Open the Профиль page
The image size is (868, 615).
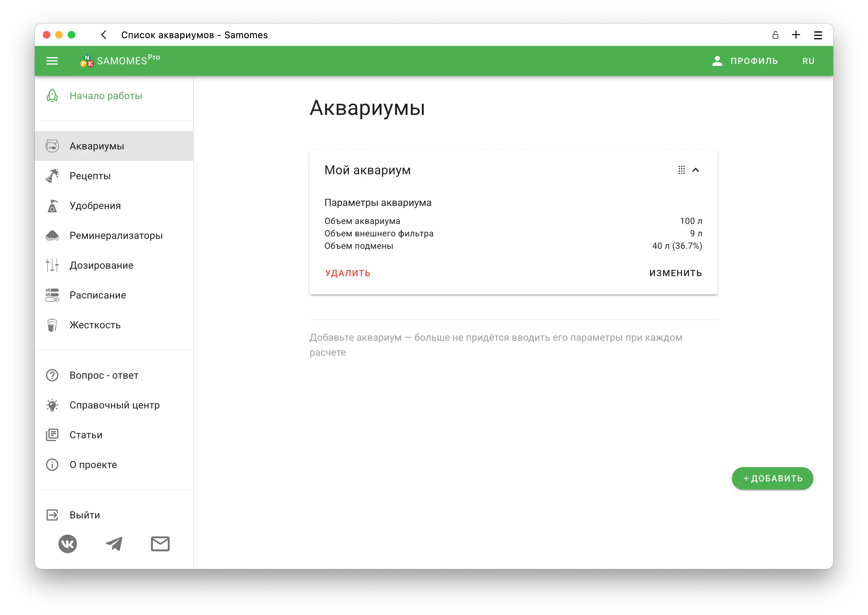pos(745,61)
